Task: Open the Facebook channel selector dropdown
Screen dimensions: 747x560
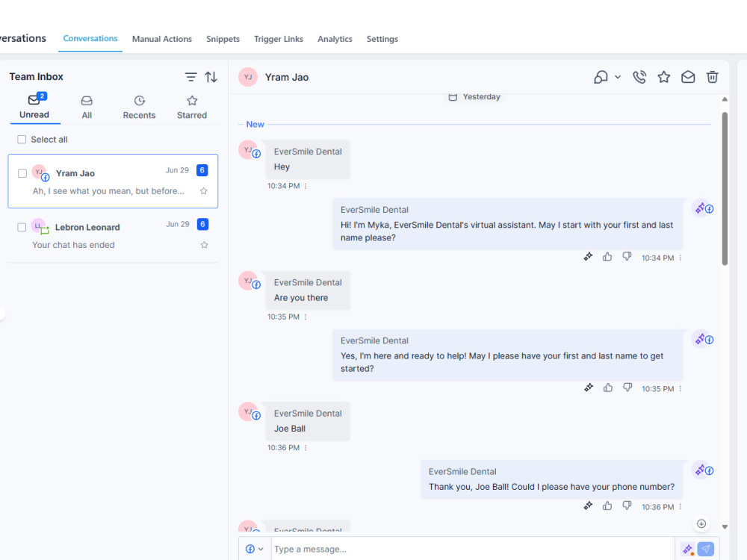Action: click(255, 549)
